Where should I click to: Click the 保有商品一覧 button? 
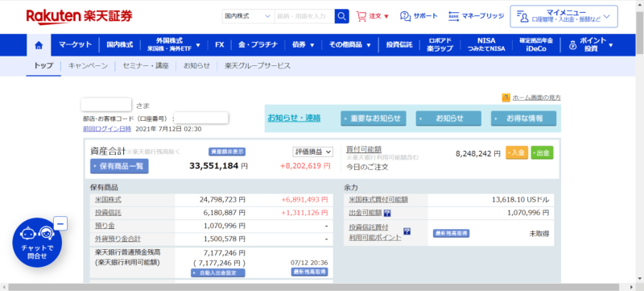(119, 166)
